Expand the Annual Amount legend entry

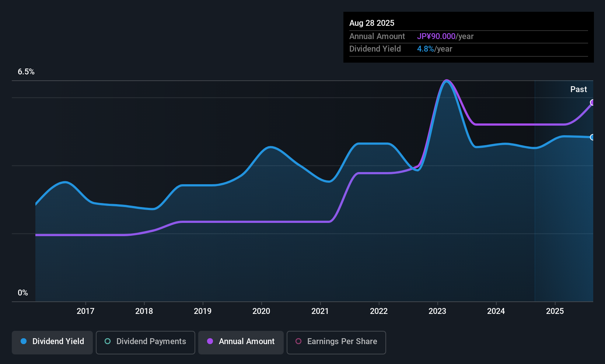[x=241, y=342]
